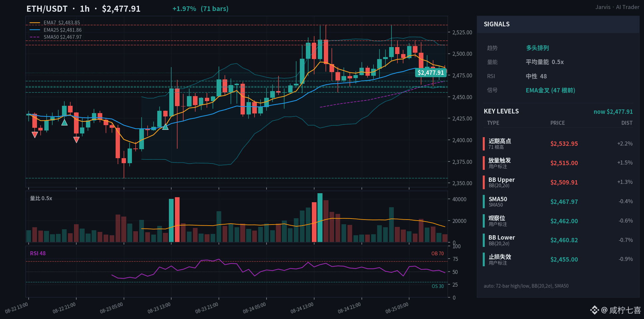
Task: Click the $2,462.00 price
Action: [564, 221]
